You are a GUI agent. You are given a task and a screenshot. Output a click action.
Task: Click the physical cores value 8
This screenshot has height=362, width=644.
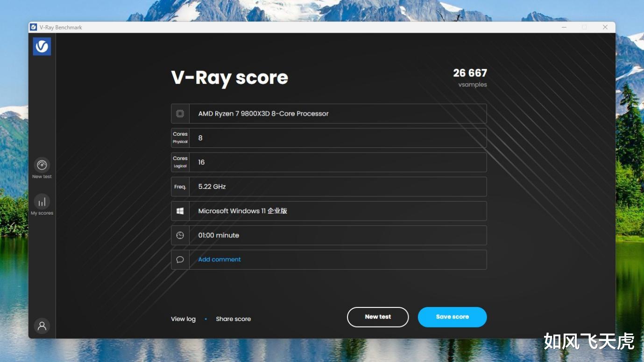[x=200, y=138]
